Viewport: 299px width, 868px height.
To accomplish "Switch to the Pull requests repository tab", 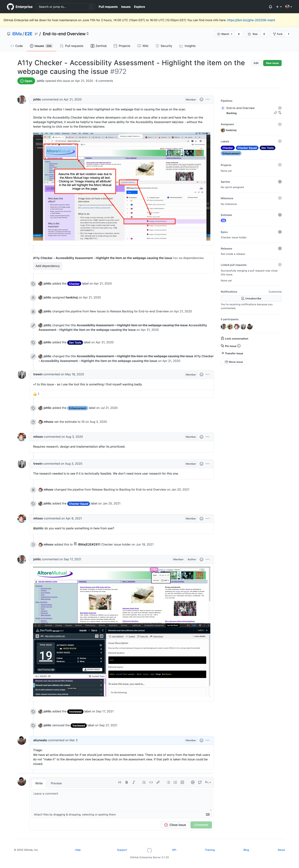I will point(71,46).
